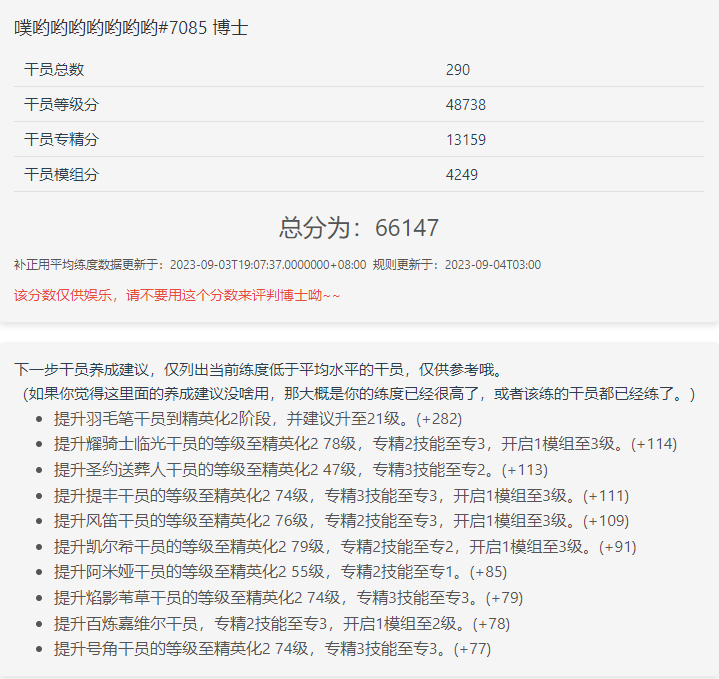The height and width of the screenshot is (679, 719).
Task: Select the 阿米娅 suggestion (+85)
Action: [280, 572]
